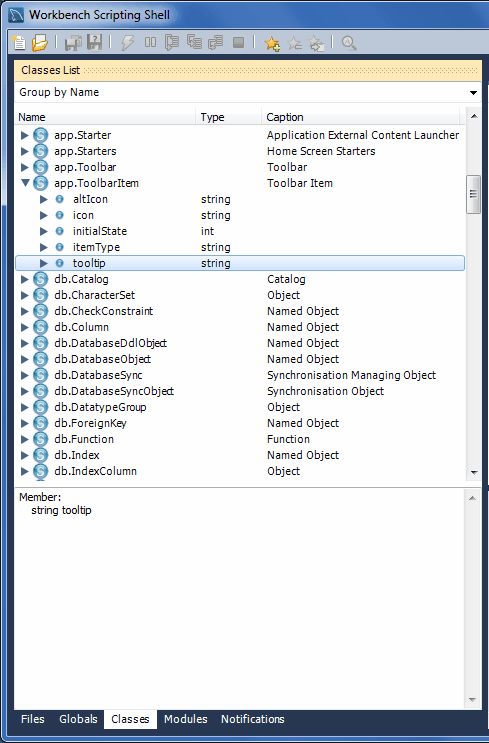The width and height of the screenshot is (489, 743).
Task: Select the db.DatatypeGroup row
Action: click(240, 407)
